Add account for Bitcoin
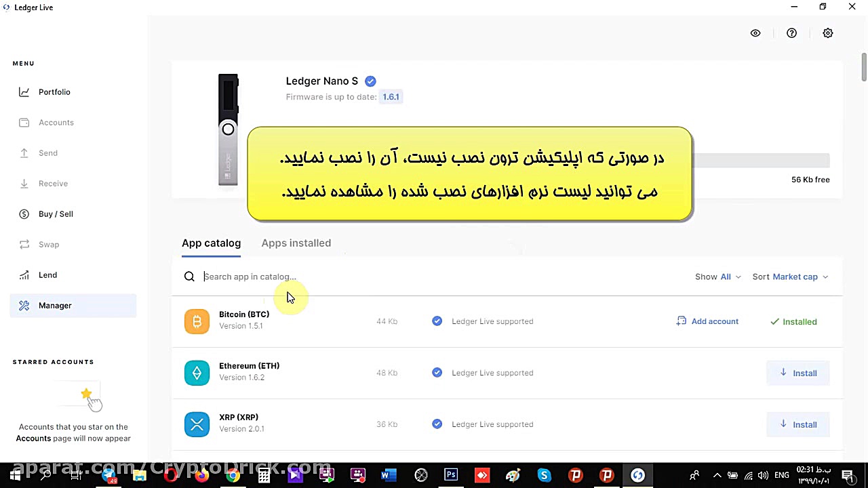 [707, 321]
